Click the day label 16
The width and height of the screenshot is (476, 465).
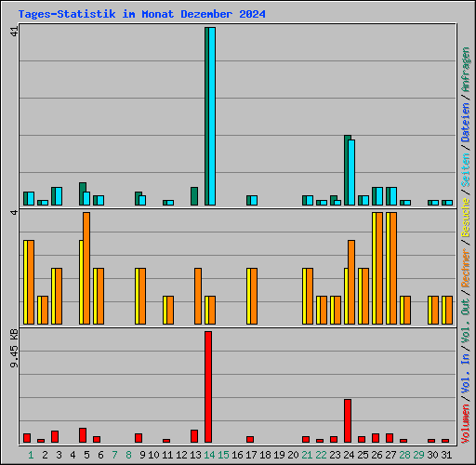237,455
